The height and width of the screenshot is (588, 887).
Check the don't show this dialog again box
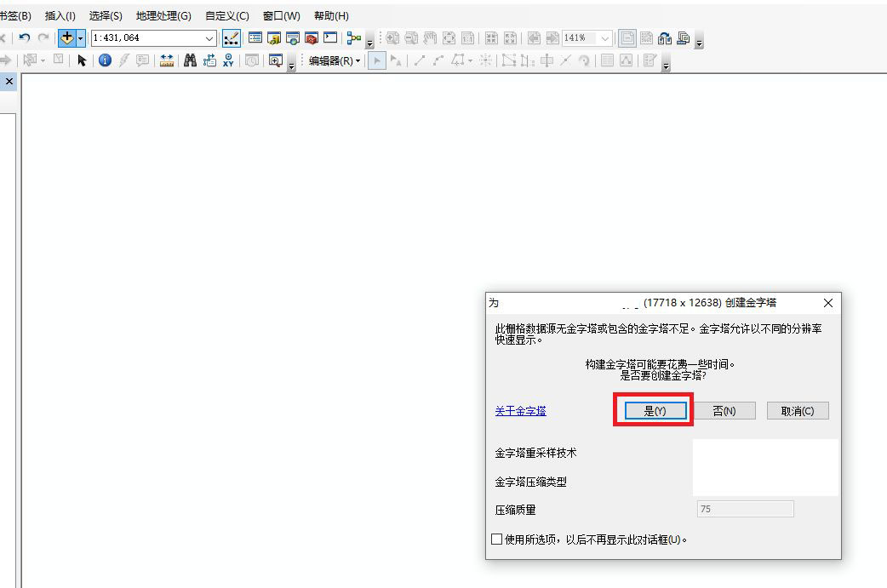point(496,539)
